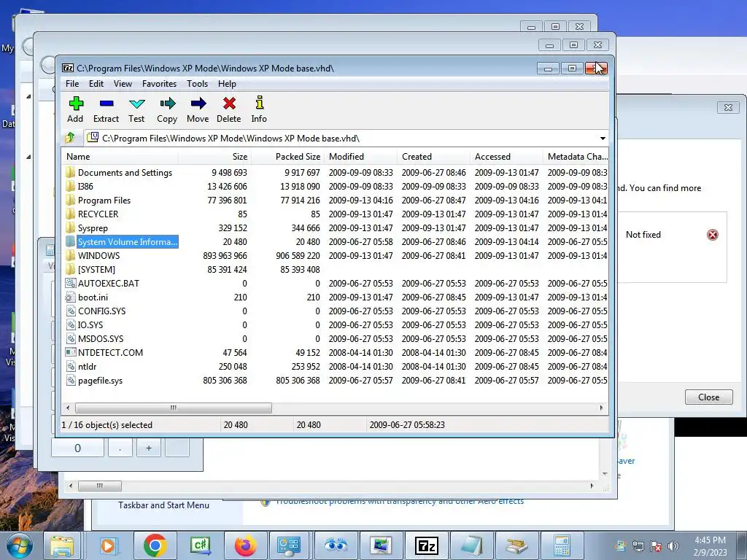Select the pagefile.sys file icon
Image resolution: width=747 pixels, height=560 pixels.
[71, 381]
